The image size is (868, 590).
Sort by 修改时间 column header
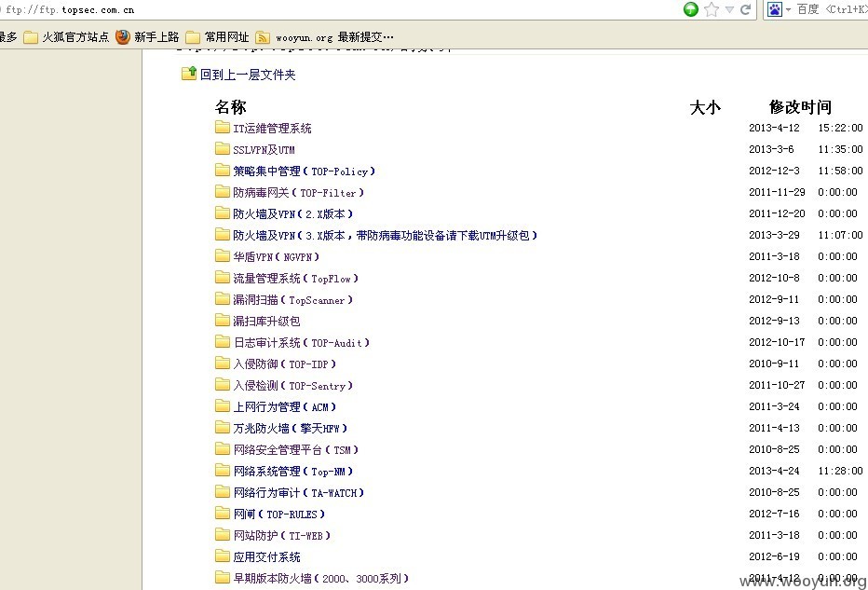tap(800, 107)
